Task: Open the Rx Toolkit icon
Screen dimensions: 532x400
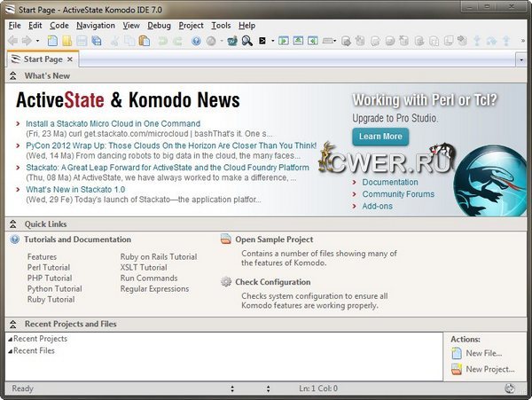Action: click(x=232, y=41)
